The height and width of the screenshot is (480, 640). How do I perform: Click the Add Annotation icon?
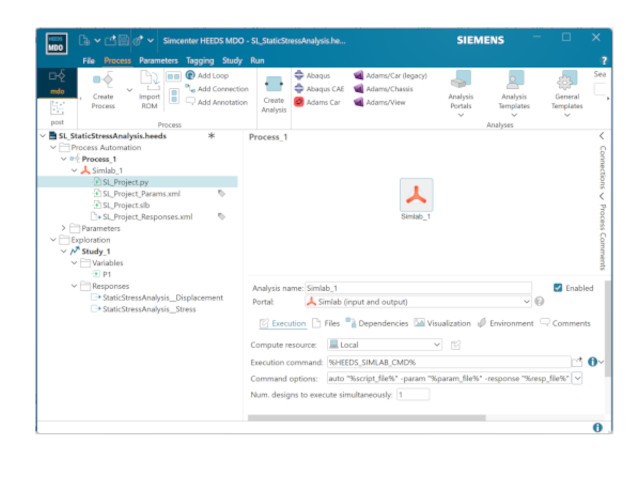tap(190, 101)
